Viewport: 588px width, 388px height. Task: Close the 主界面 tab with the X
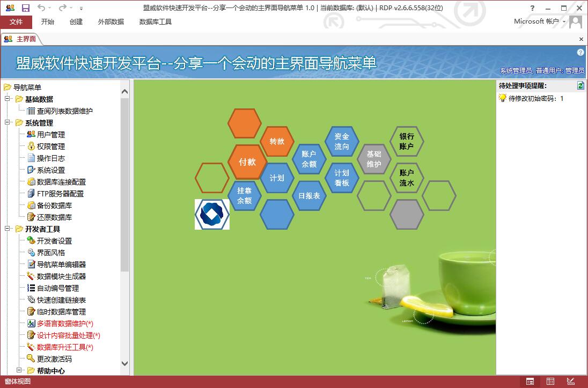tap(581, 39)
